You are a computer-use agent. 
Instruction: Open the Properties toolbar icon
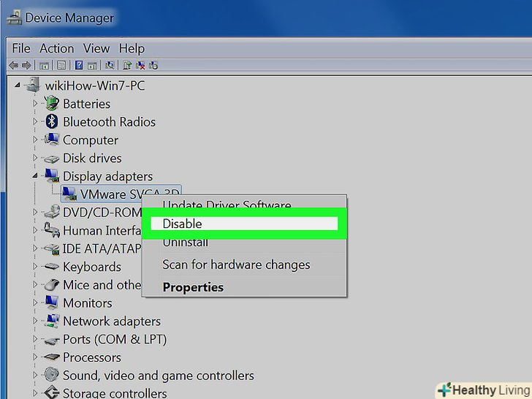61,65
